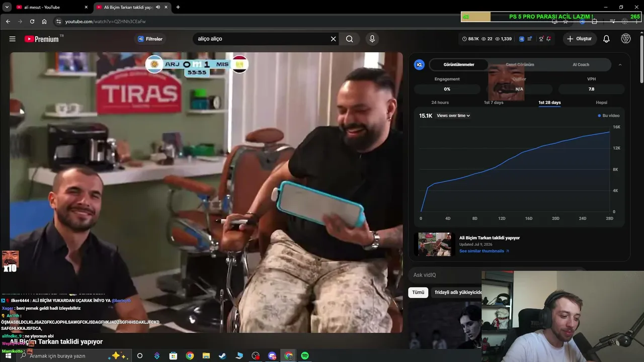This screenshot has width=644, height=362.
Task: Run search with the magnifier icon
Action: click(350, 39)
